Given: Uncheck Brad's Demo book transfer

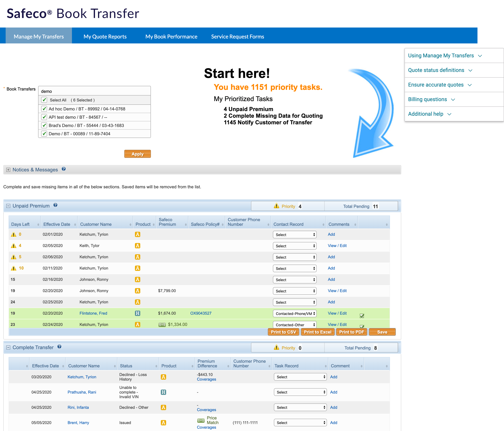Looking at the screenshot, I should pos(44,125).
